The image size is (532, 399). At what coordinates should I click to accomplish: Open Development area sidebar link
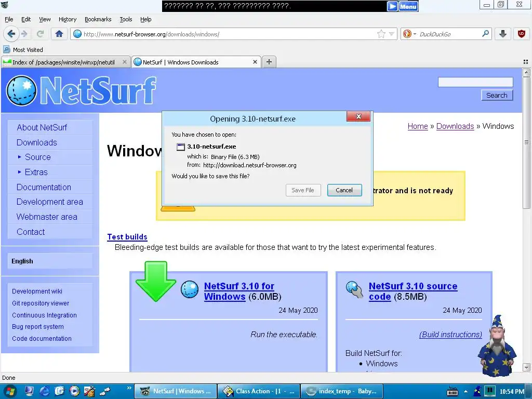pyautogui.click(x=49, y=202)
